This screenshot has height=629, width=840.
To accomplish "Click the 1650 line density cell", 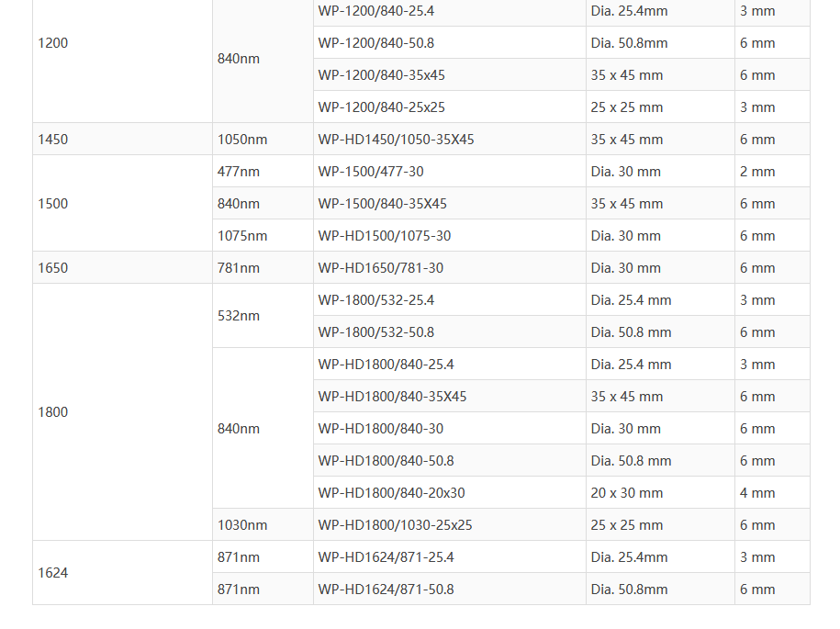I will (53, 268).
